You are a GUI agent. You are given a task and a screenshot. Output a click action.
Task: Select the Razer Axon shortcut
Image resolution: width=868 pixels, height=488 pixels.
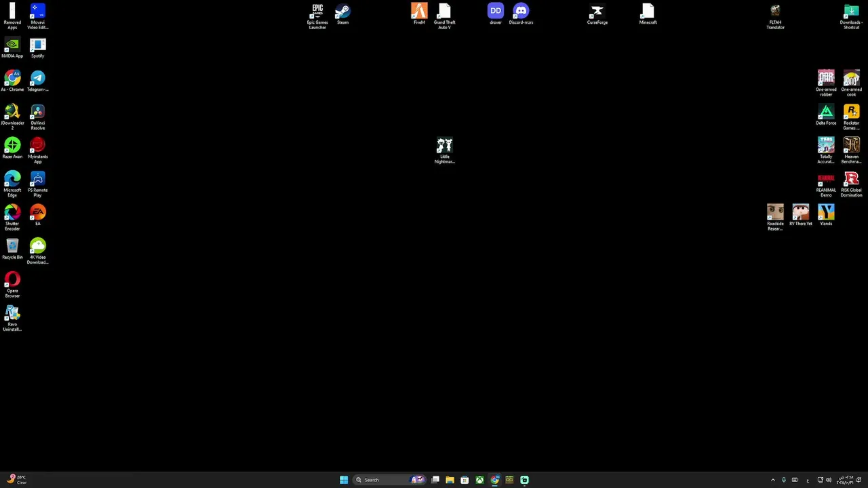12,148
